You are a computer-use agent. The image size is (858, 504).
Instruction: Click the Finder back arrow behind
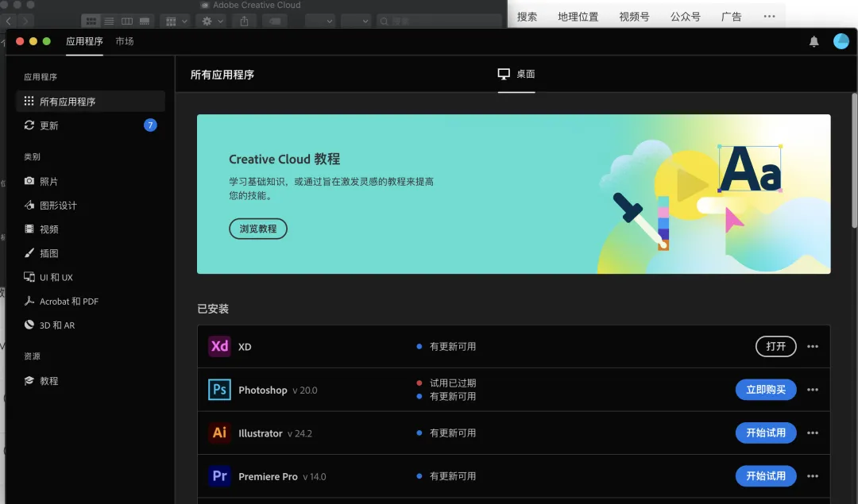pos(9,21)
